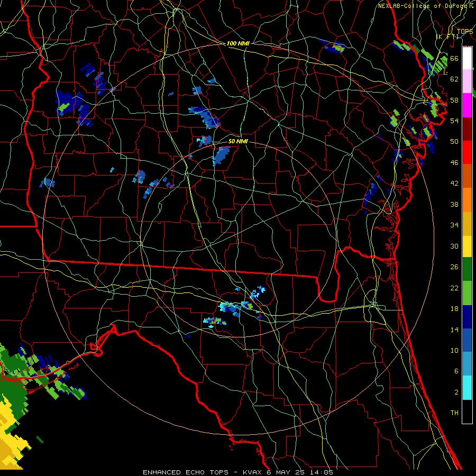The height and width of the screenshot is (476, 476).
Task: Click the legend value '10'
Action: point(454,351)
